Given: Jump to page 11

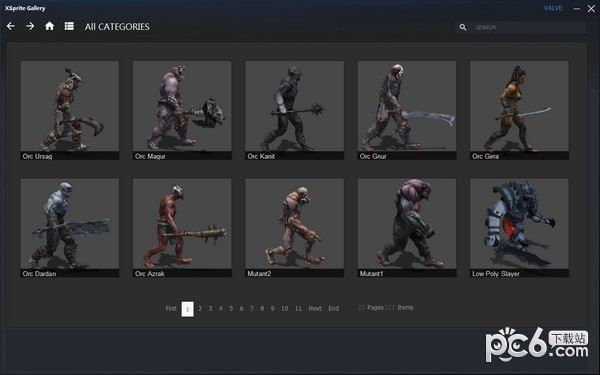Looking at the screenshot, I should pyautogui.click(x=298, y=308).
